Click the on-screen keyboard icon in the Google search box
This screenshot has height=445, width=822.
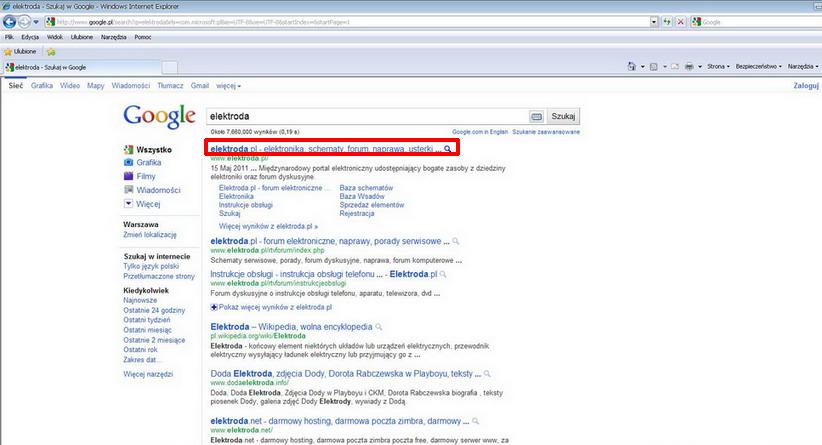click(x=536, y=116)
